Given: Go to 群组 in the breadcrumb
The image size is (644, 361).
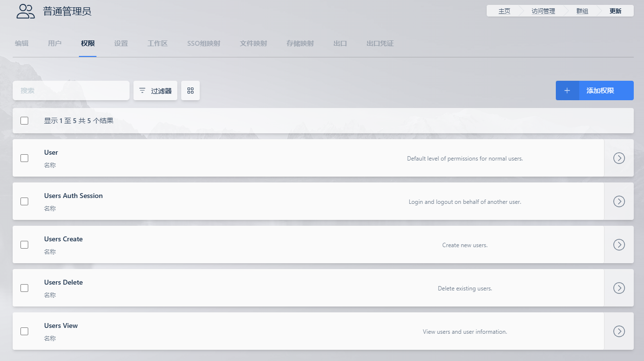Looking at the screenshot, I should point(582,11).
